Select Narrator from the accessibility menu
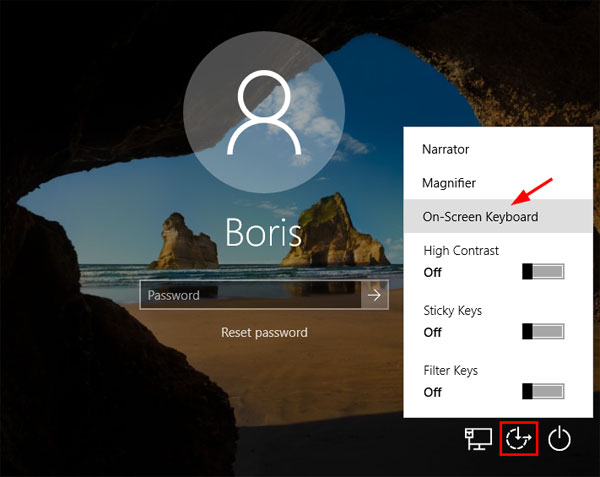 pos(446,149)
